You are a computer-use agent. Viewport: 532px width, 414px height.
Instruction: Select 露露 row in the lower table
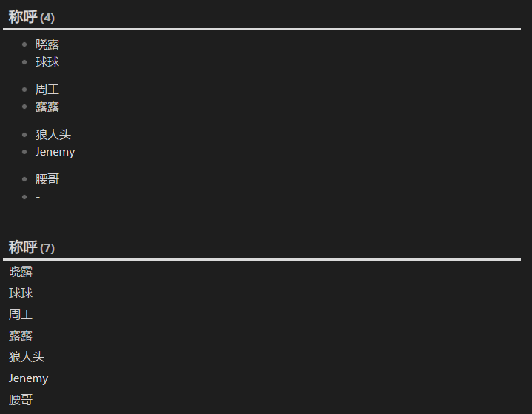click(x=262, y=335)
